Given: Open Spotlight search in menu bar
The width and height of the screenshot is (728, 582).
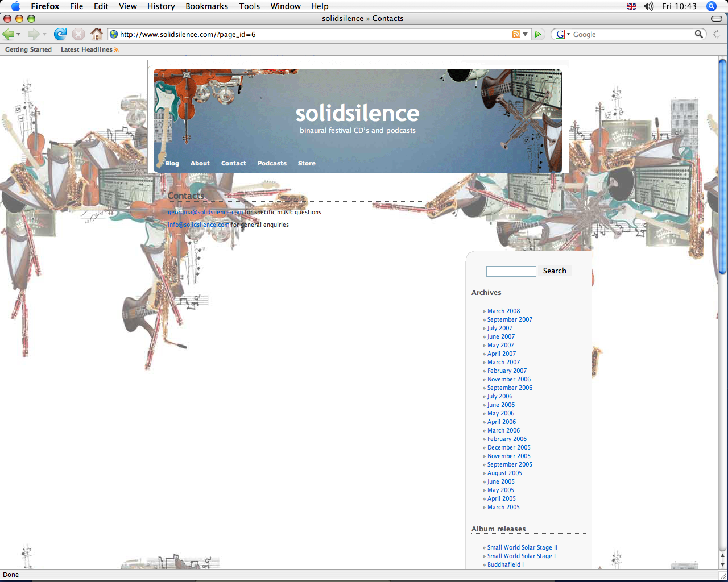Looking at the screenshot, I should [x=711, y=6].
